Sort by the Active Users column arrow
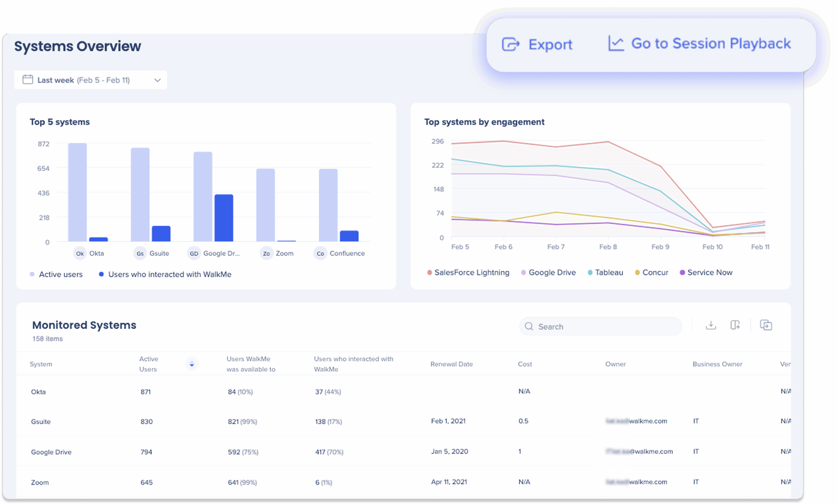The image size is (838, 504). [191, 364]
